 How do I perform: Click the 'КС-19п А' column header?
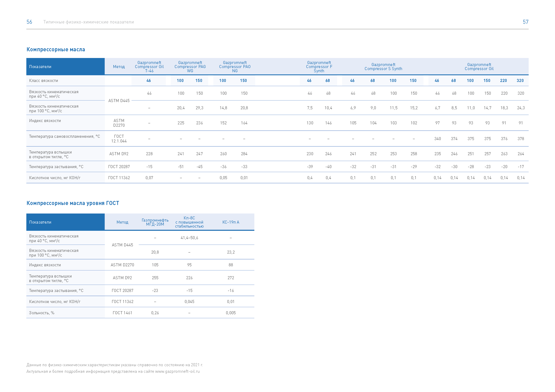231,222
